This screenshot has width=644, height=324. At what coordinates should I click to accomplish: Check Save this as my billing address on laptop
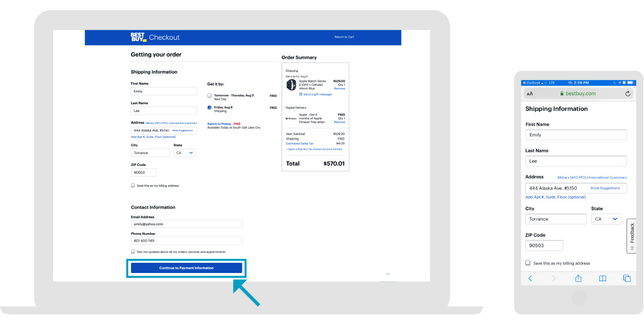pos(133,186)
